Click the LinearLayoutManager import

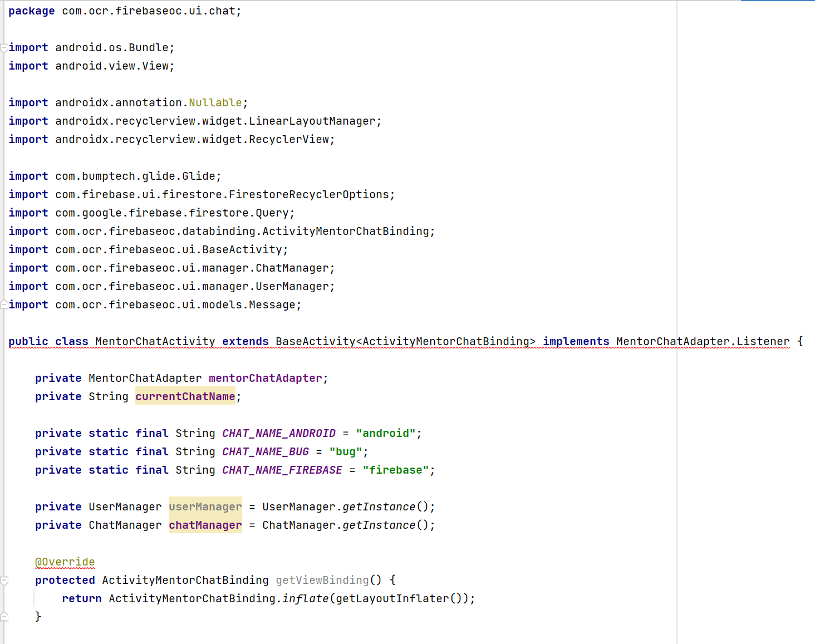point(195,121)
